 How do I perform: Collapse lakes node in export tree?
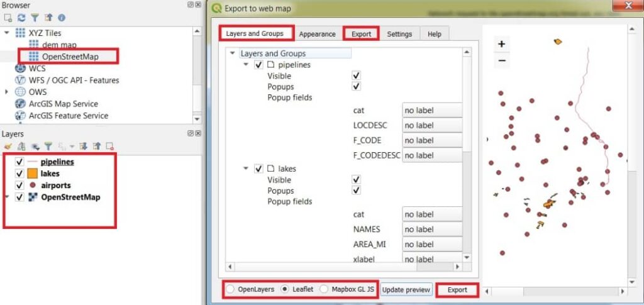click(247, 169)
